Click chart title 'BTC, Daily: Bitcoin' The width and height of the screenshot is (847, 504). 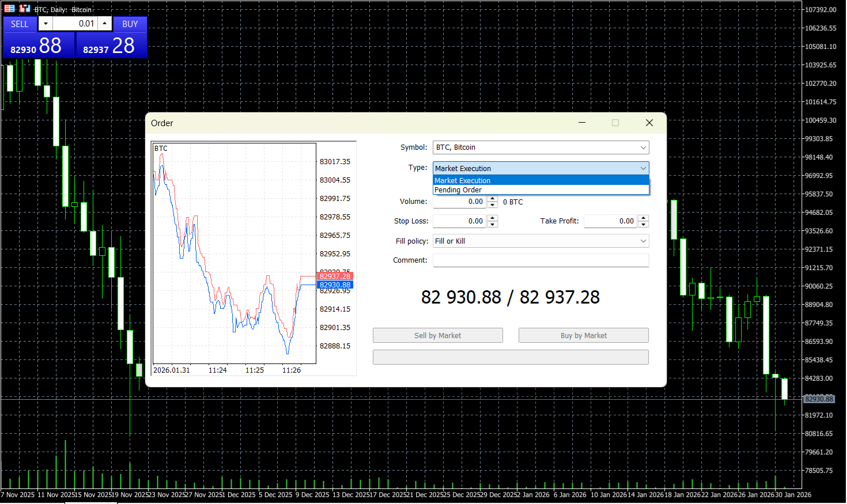(63, 10)
